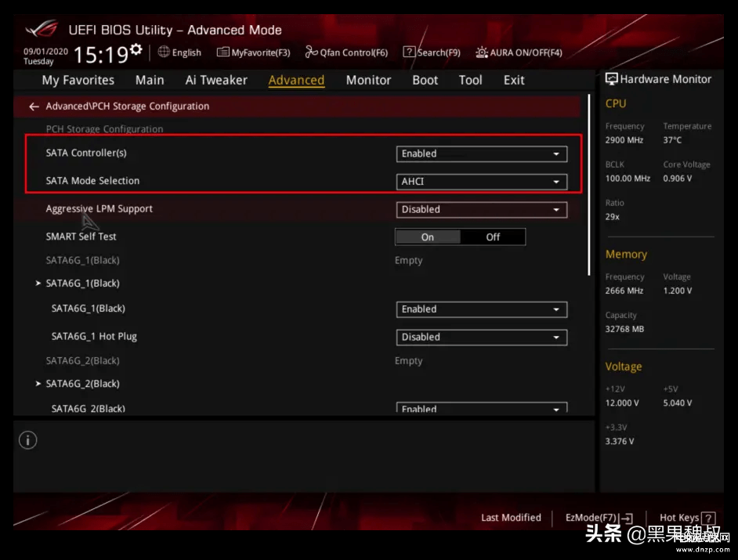This screenshot has height=560, width=738.
Task: Click the +5V reading 5.040 V
Action: coord(678,403)
